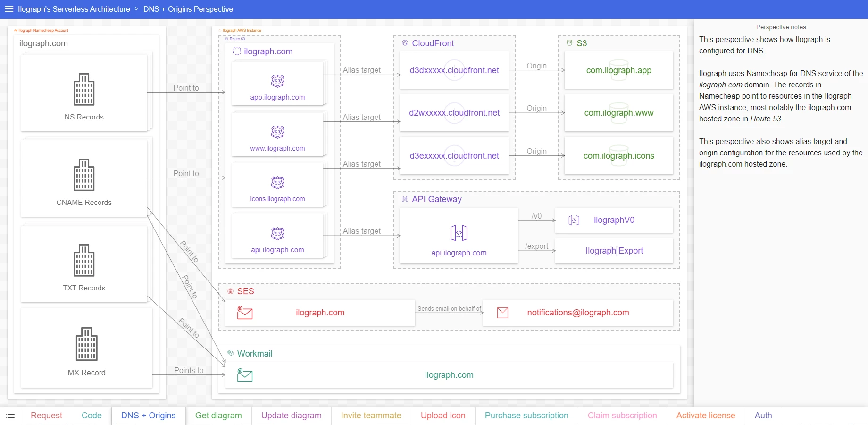Screen dimensions: 868x425
Task: Click the SES service header icon
Action: 230,291
